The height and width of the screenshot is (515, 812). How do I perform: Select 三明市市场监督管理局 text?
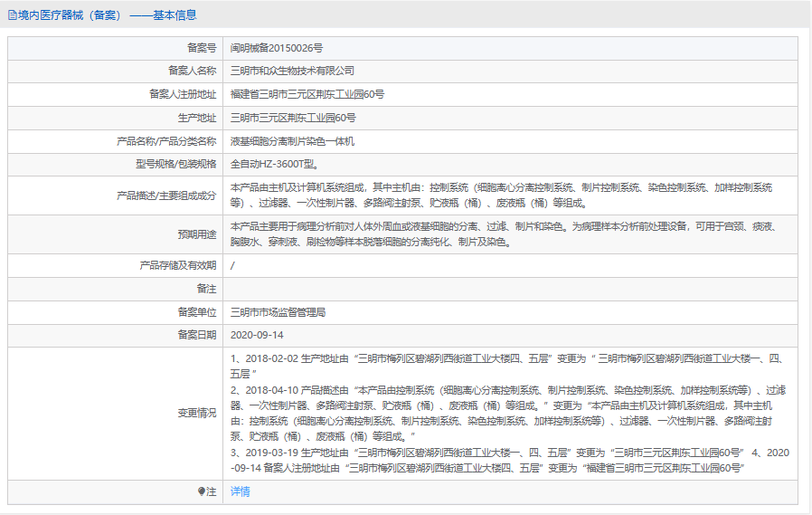click(279, 312)
